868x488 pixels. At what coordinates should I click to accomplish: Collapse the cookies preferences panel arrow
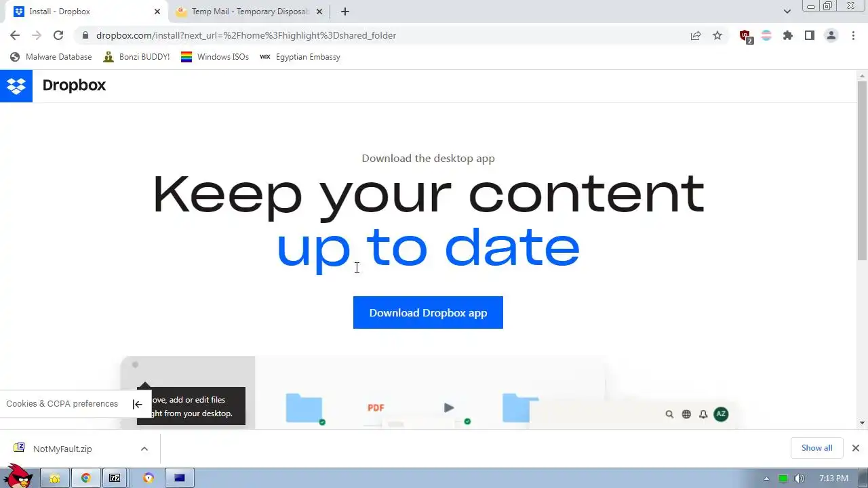[x=137, y=404]
